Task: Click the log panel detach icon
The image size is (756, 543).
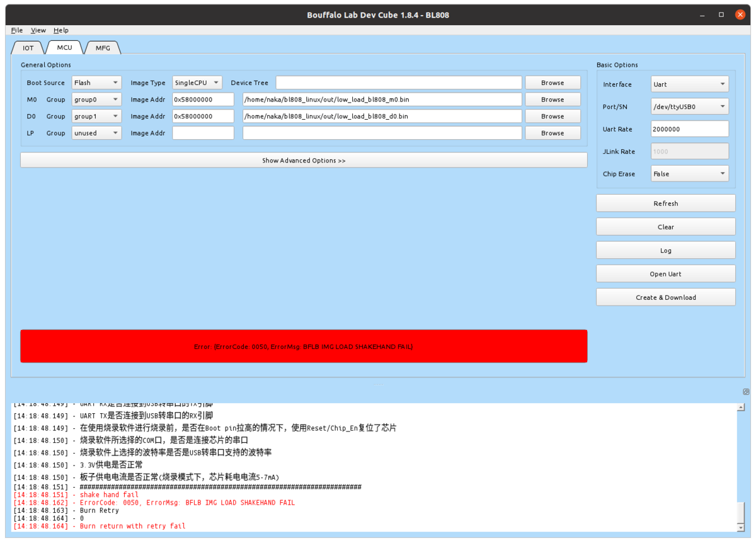Action: point(746,392)
